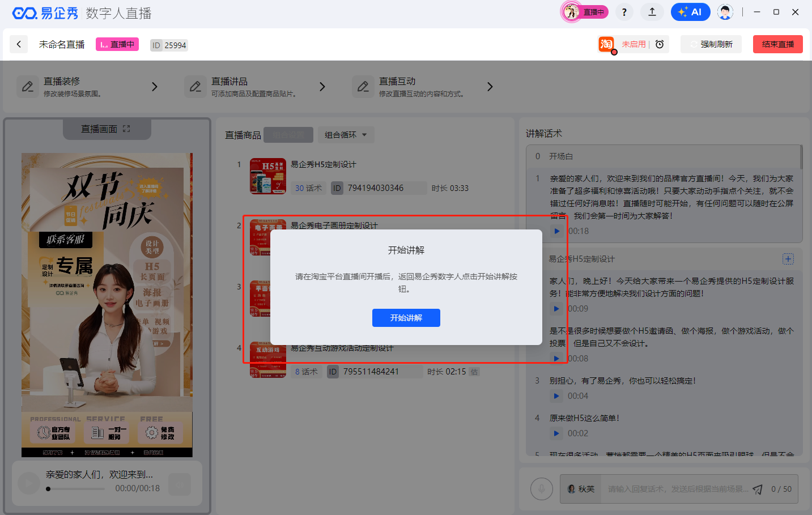
Task: Click the 易企秀电子画册定制设计 product title
Action: [334, 225]
